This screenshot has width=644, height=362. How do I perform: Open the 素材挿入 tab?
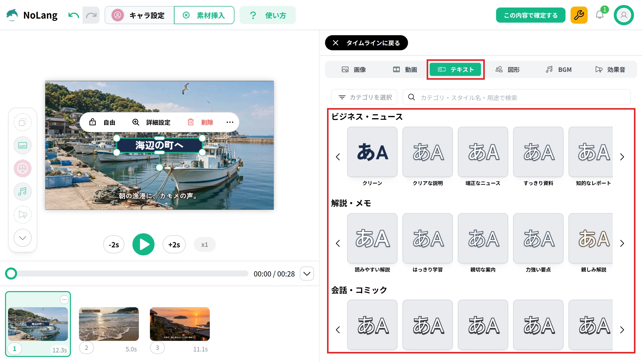[x=204, y=15]
